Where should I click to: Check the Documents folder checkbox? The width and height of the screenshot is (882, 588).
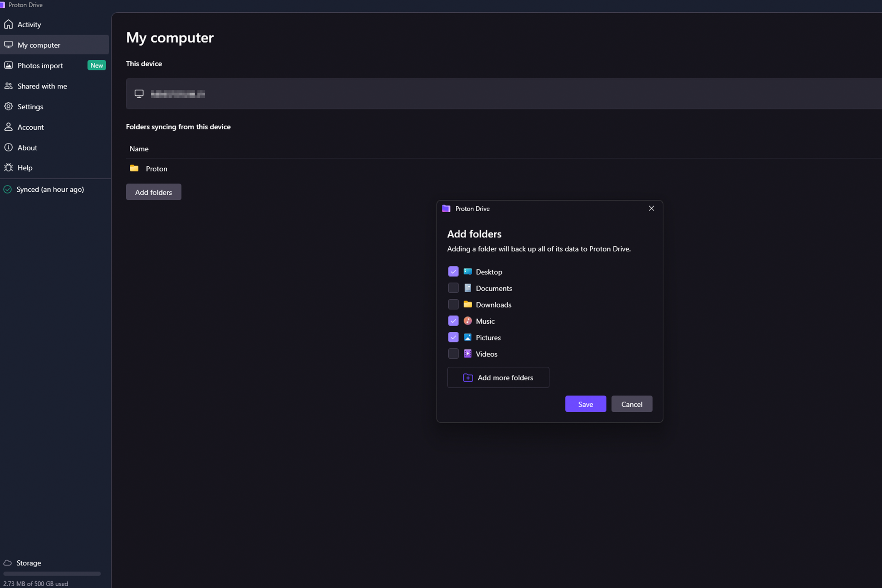tap(453, 288)
